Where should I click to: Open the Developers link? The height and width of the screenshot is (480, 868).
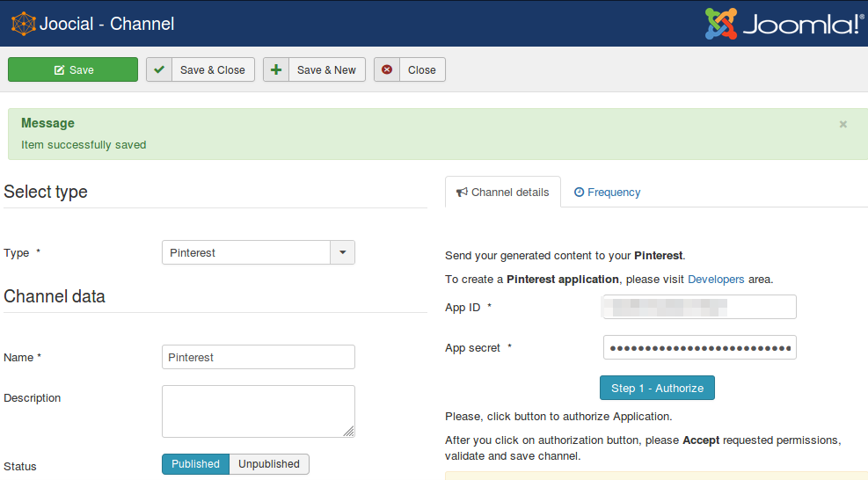pos(716,279)
